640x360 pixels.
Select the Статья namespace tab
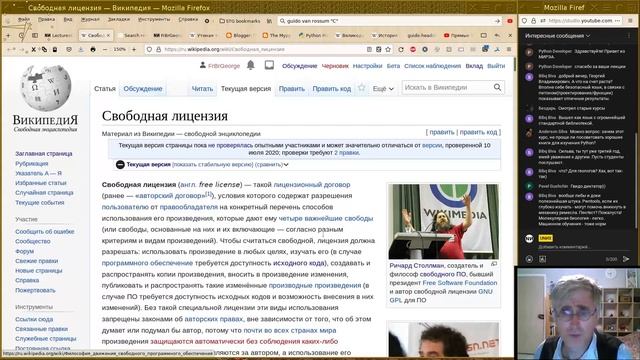pos(105,89)
